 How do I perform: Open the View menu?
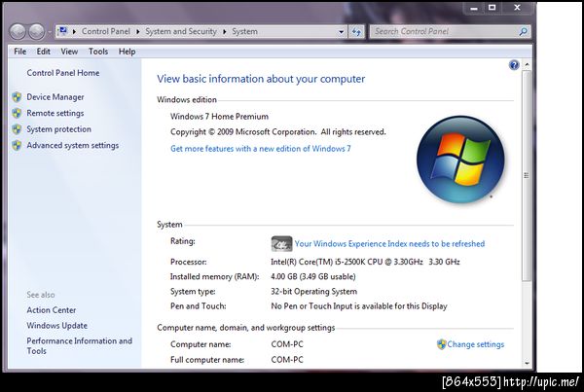tap(69, 52)
